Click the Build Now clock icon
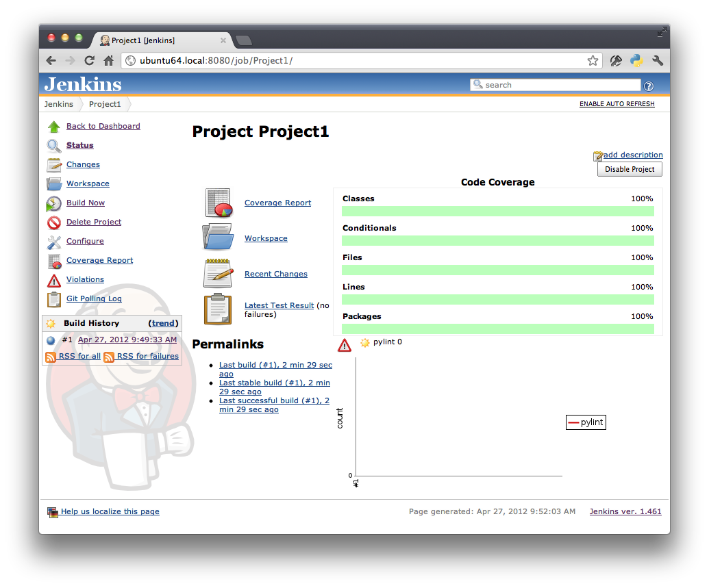 click(x=54, y=204)
